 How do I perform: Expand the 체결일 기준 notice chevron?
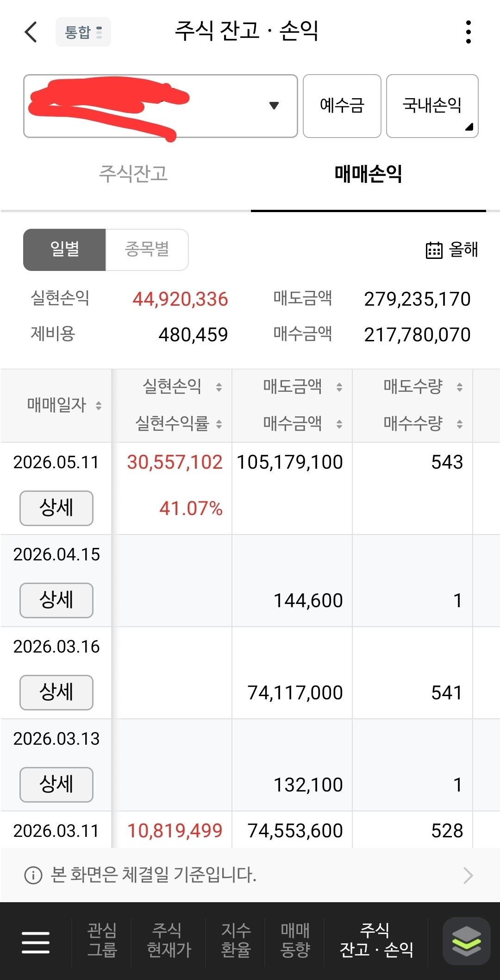point(468,875)
